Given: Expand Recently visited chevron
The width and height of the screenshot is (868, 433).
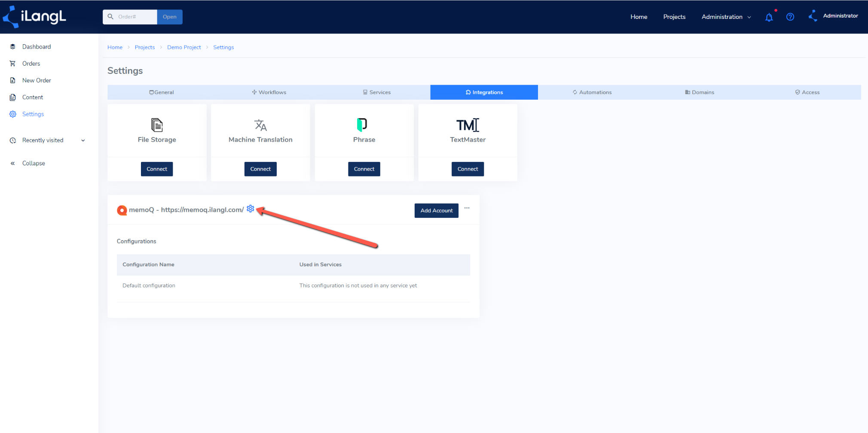Looking at the screenshot, I should (x=83, y=140).
